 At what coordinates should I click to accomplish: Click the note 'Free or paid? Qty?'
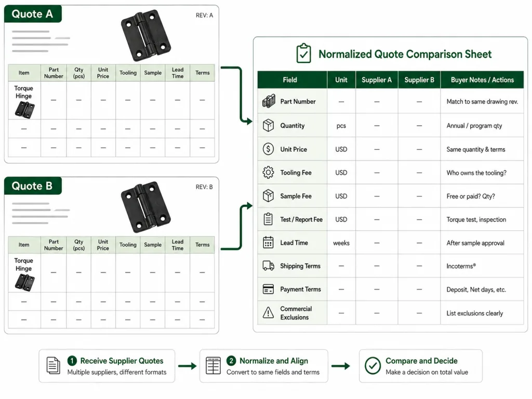click(x=471, y=196)
